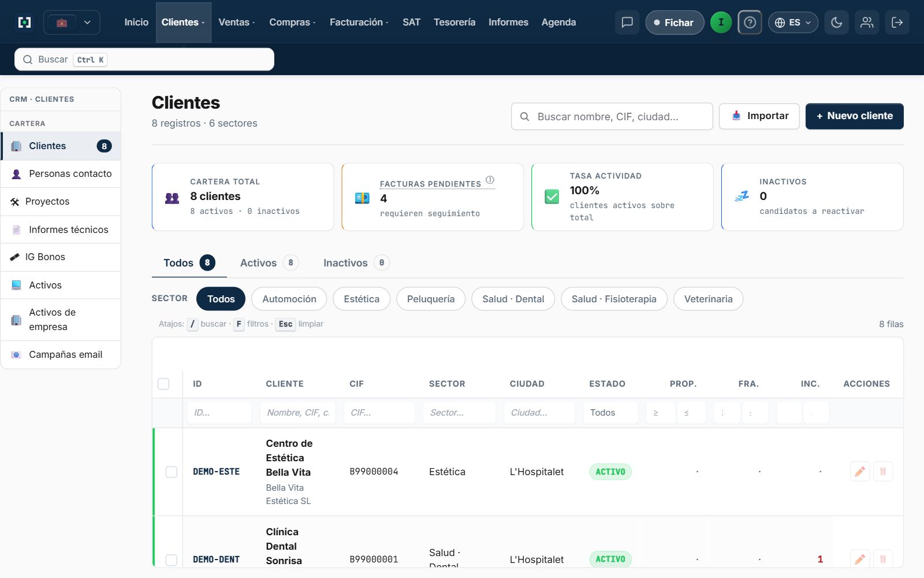The height and width of the screenshot is (578, 924).
Task: Filter sector by Automoción
Action: coord(289,299)
